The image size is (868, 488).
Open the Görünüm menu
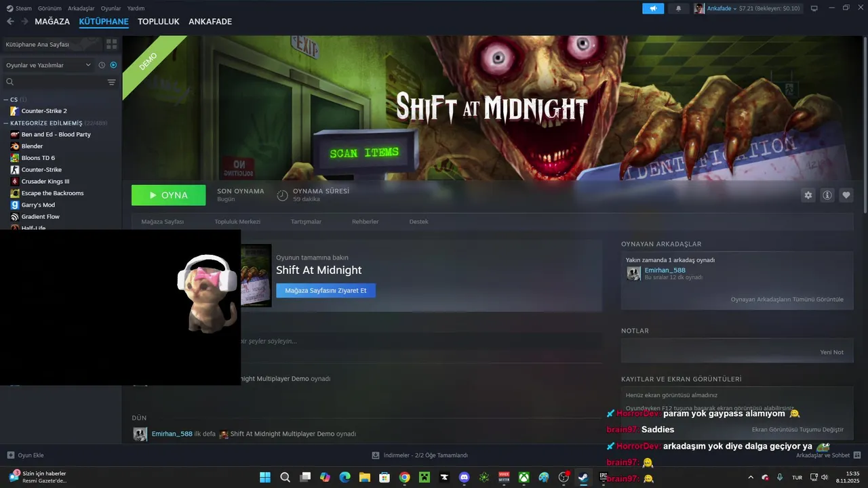(50, 8)
